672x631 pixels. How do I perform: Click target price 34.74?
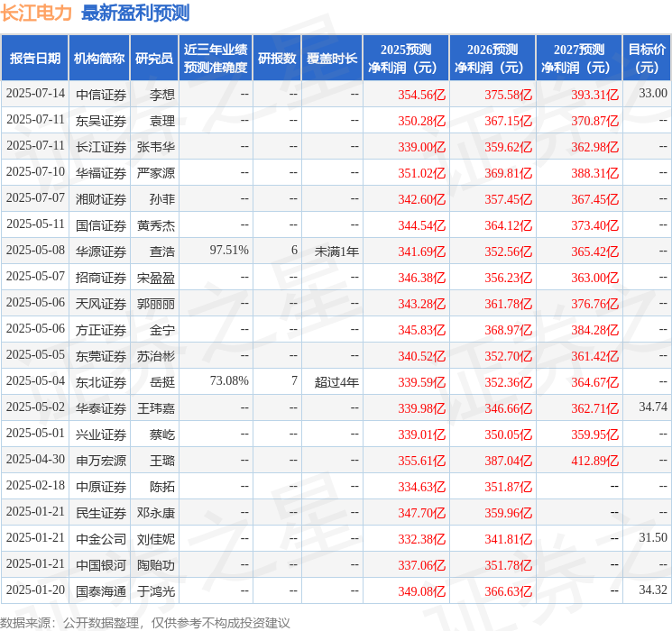[653, 407]
